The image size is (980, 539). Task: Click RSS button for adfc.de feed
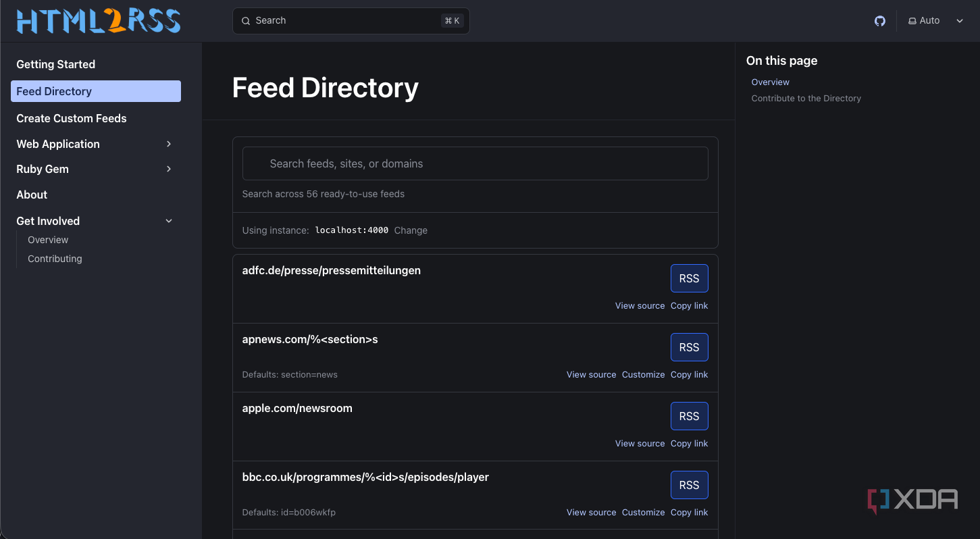click(x=689, y=278)
